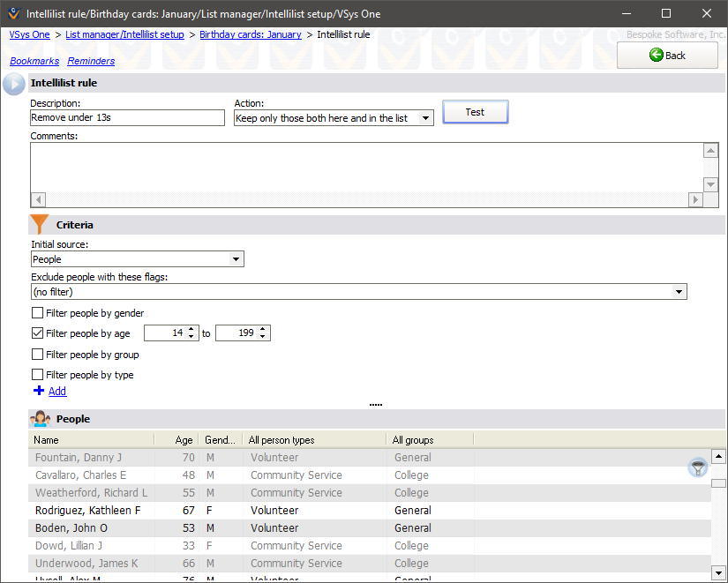Increase the minimum age with the spinner arrow
This screenshot has height=583, width=728.
pyautogui.click(x=191, y=330)
